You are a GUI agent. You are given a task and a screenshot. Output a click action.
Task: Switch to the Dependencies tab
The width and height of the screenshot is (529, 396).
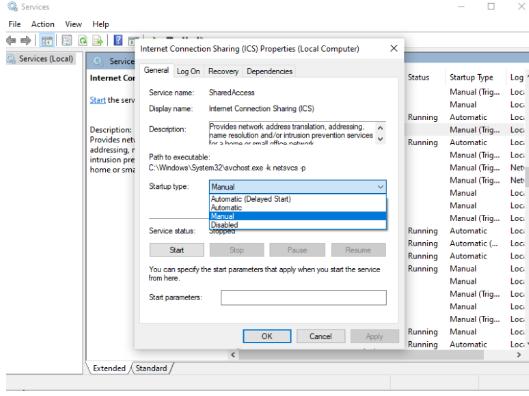click(x=270, y=72)
